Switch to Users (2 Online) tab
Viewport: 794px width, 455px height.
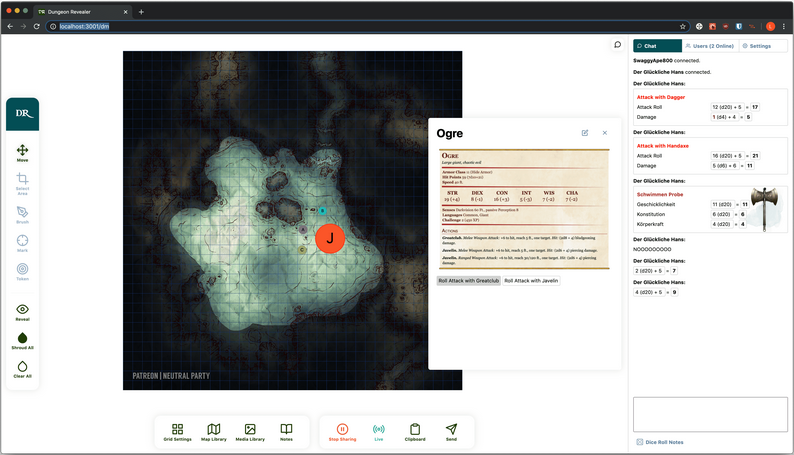(710, 46)
